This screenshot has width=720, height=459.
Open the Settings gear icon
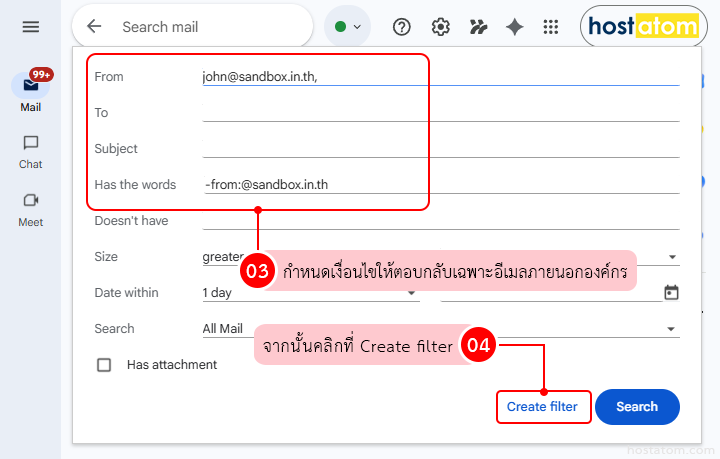click(440, 27)
